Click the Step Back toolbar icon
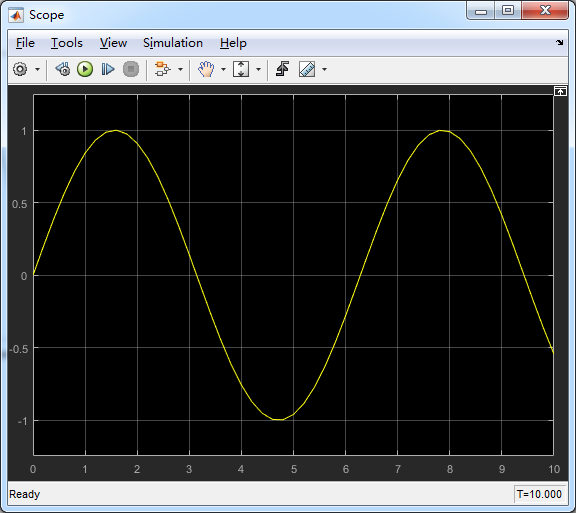Image resolution: width=576 pixels, height=513 pixels. pos(63,69)
